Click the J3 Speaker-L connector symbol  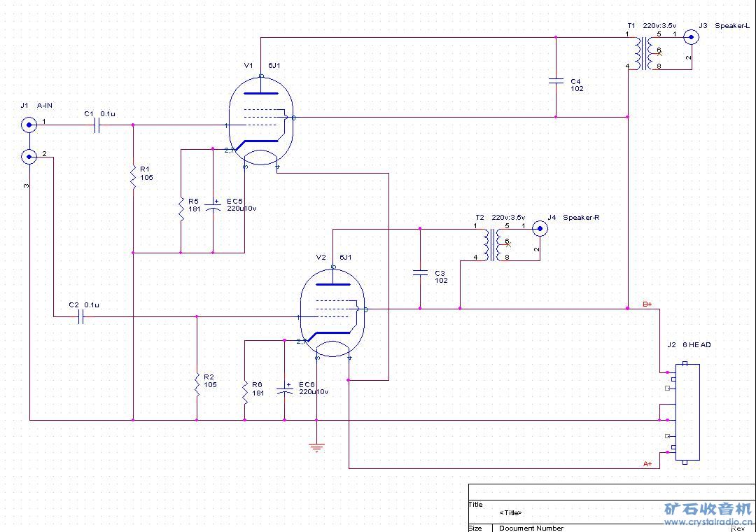691,37
